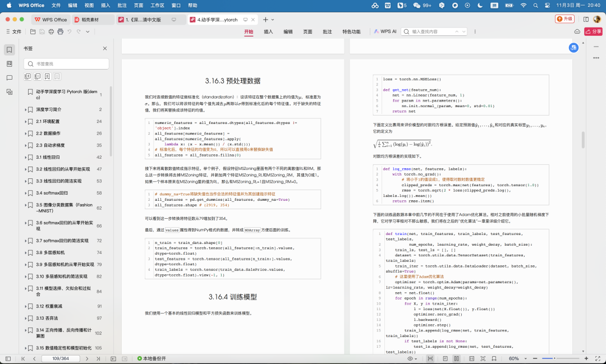Click the redo arrow icon

click(x=79, y=31)
